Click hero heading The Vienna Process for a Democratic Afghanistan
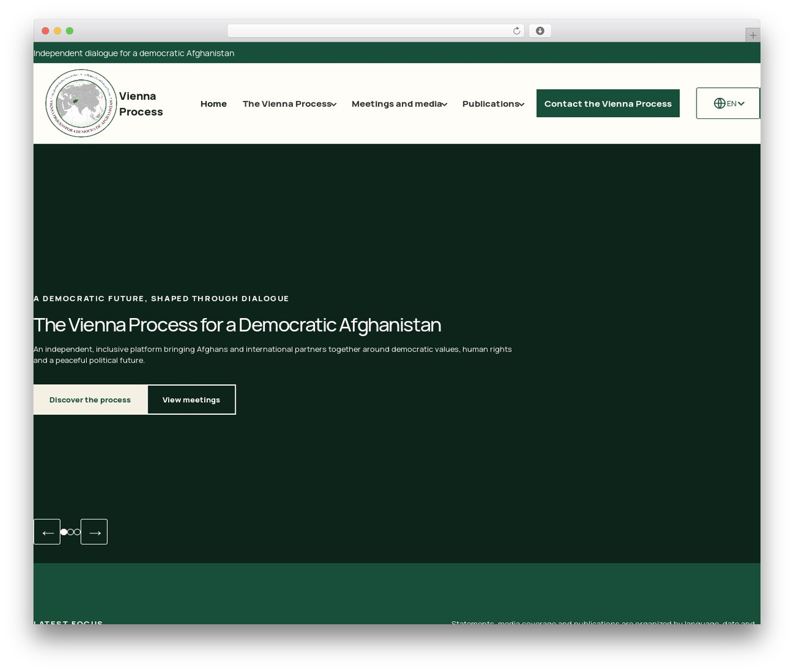The height and width of the screenshot is (672, 794). pyautogui.click(x=237, y=325)
